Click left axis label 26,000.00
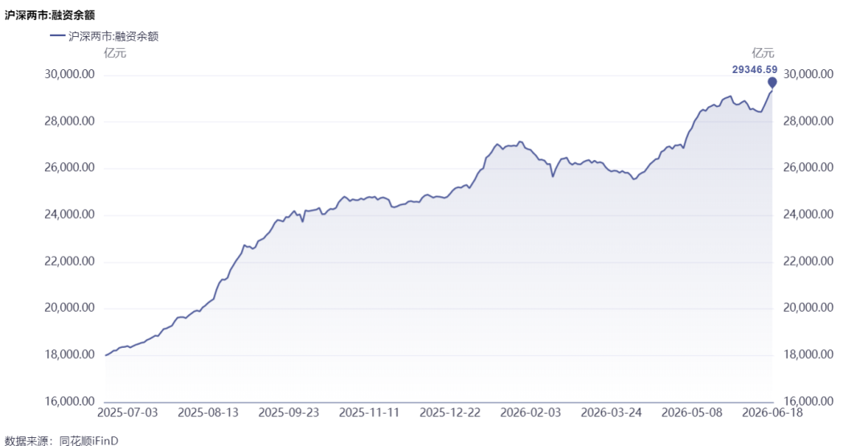This screenshot has width=868, height=446. click(x=70, y=168)
